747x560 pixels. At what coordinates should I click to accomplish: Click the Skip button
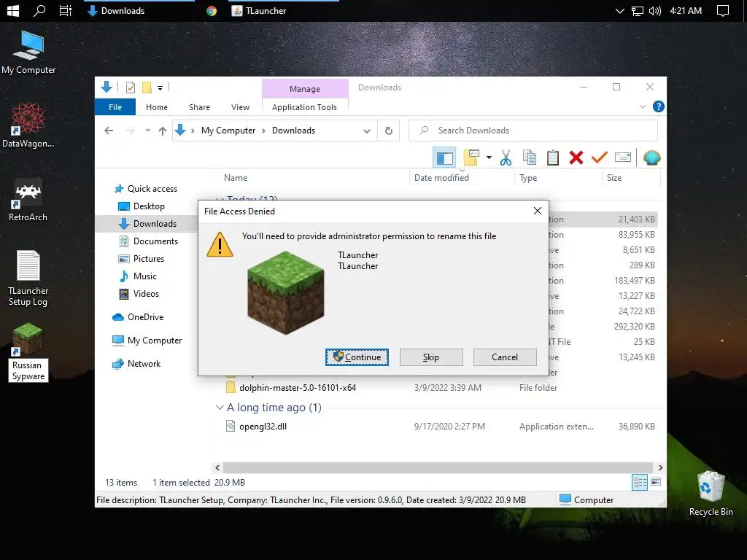click(431, 357)
